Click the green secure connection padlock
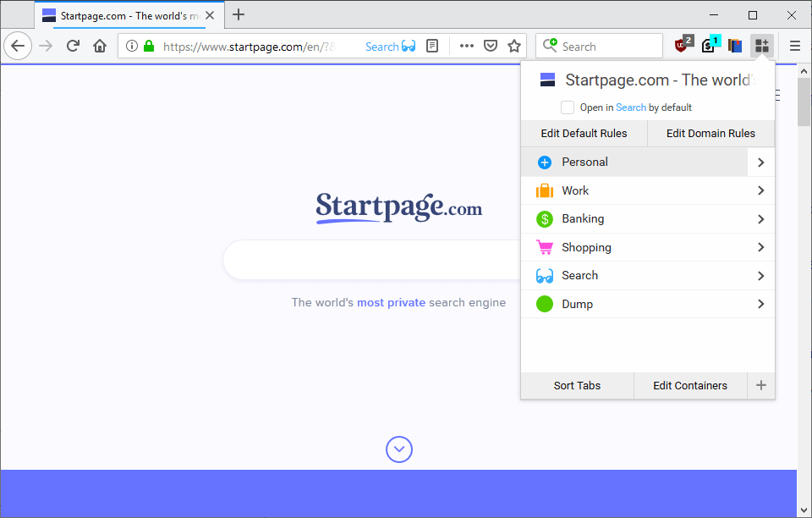The image size is (812, 518). (x=149, y=46)
